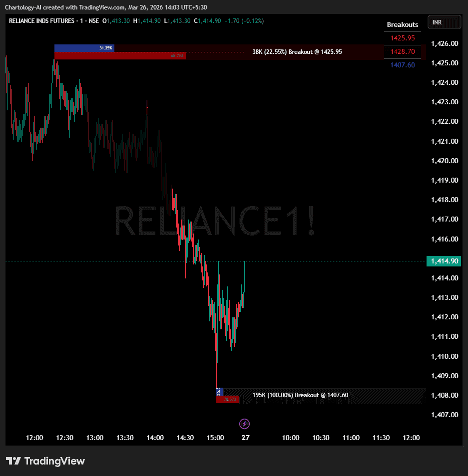Click the TradingView wordmark text
The height and width of the screenshot is (476, 468).
(x=54, y=461)
